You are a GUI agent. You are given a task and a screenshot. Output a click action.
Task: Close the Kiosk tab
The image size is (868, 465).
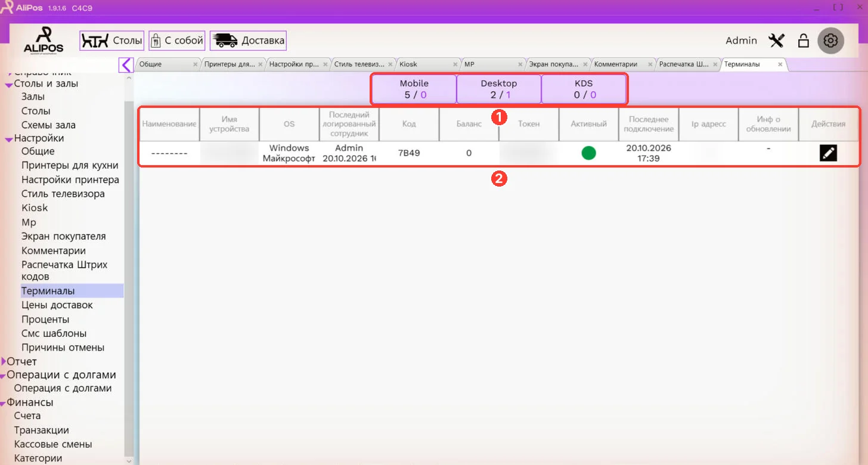[456, 64]
